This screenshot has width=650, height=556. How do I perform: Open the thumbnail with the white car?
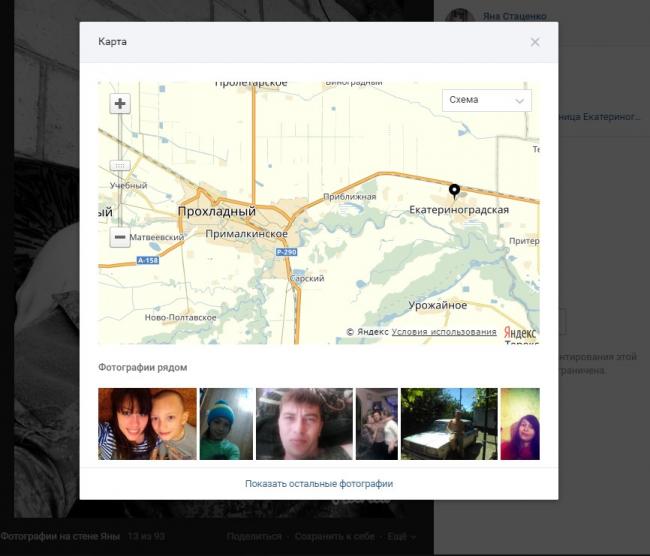(x=448, y=424)
